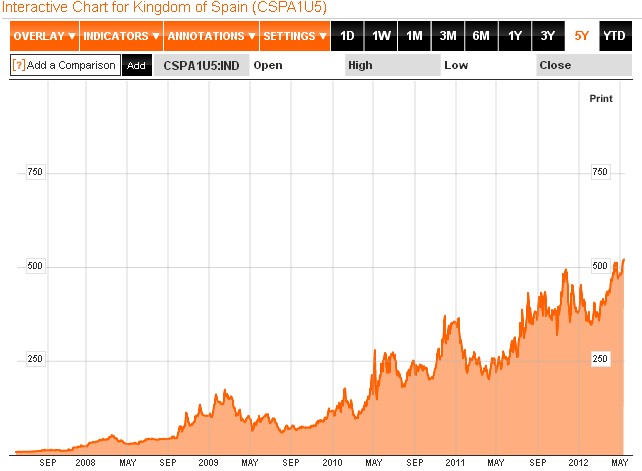Select the 1D time range
642x471 pixels.
click(x=347, y=36)
